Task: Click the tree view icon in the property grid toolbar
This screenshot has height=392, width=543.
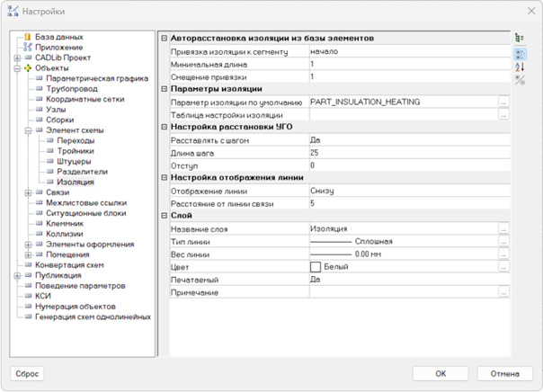Action: point(520,38)
